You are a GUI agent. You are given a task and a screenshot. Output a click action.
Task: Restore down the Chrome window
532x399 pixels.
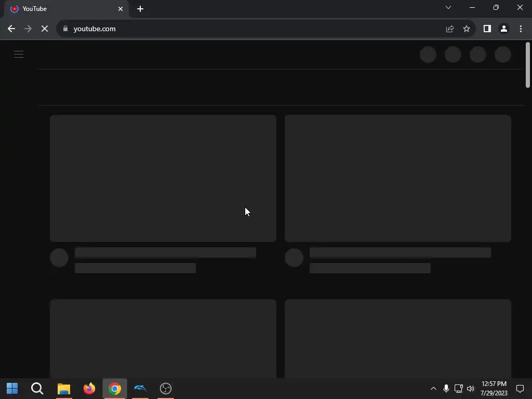496,7
